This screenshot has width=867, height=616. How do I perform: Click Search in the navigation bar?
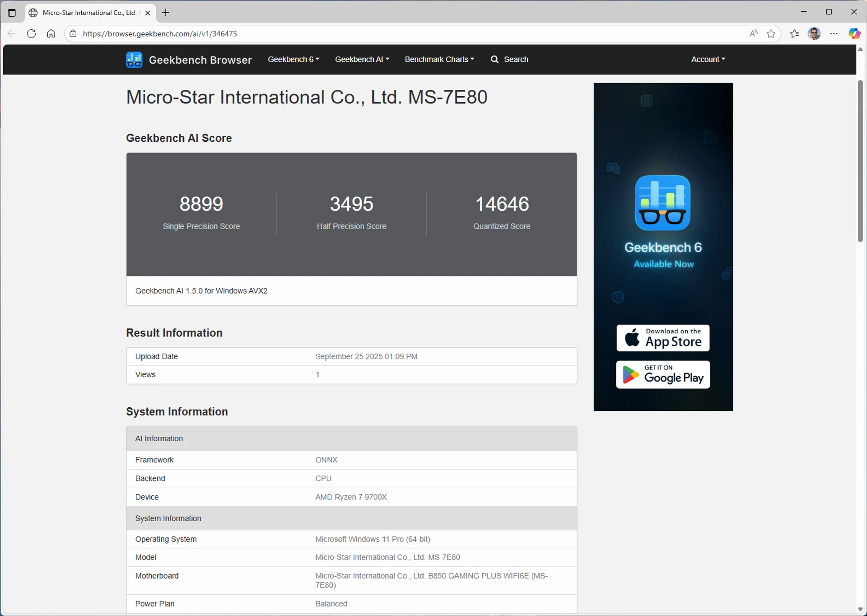pyautogui.click(x=509, y=59)
